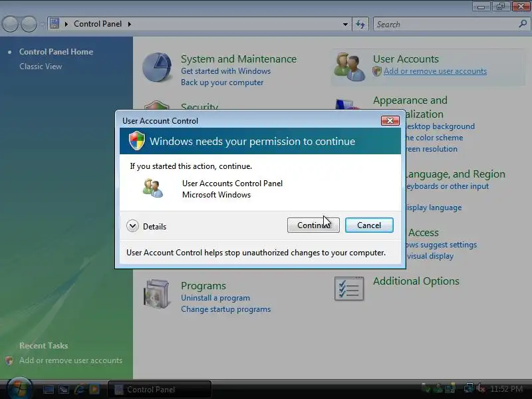532x399 pixels.
Task: Open the Windows Start orb
Action: 19,388
